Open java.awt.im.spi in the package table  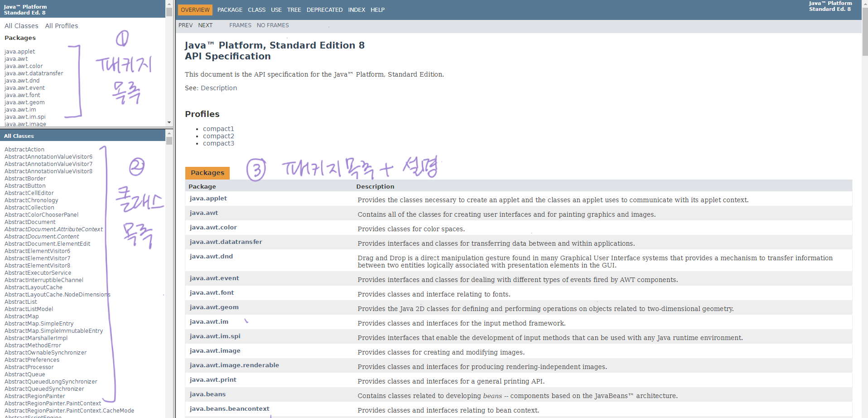tap(215, 336)
